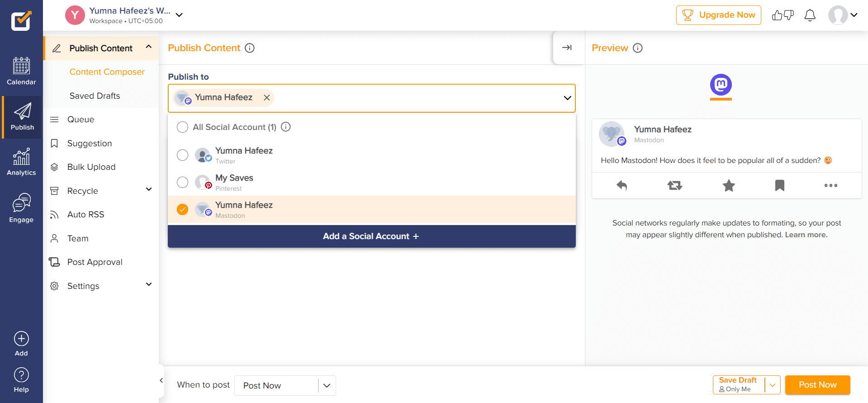Open Saved Drafts in the menu
868x403 pixels.
click(x=95, y=96)
